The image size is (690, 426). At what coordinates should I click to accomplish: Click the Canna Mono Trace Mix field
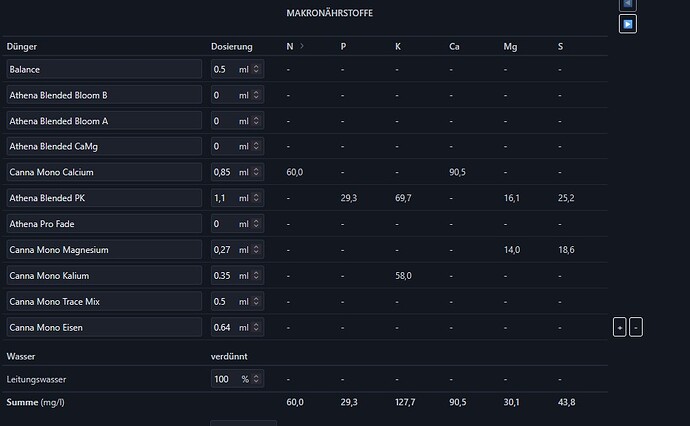coord(104,301)
